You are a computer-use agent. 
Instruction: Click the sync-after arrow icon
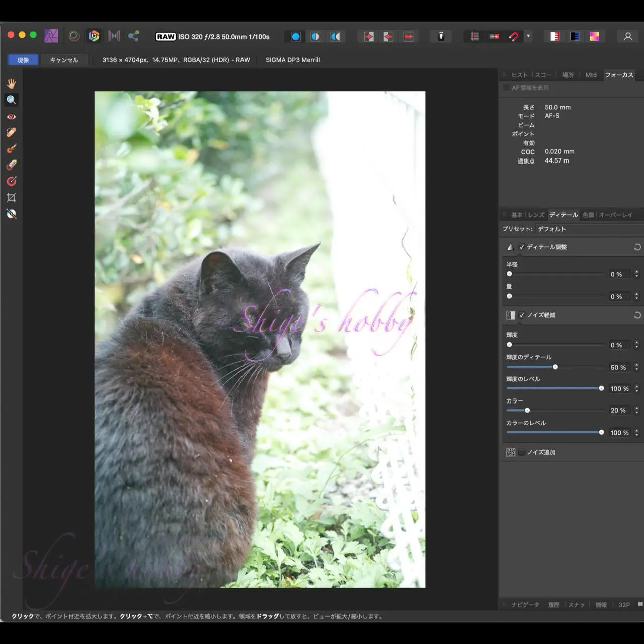point(369,36)
